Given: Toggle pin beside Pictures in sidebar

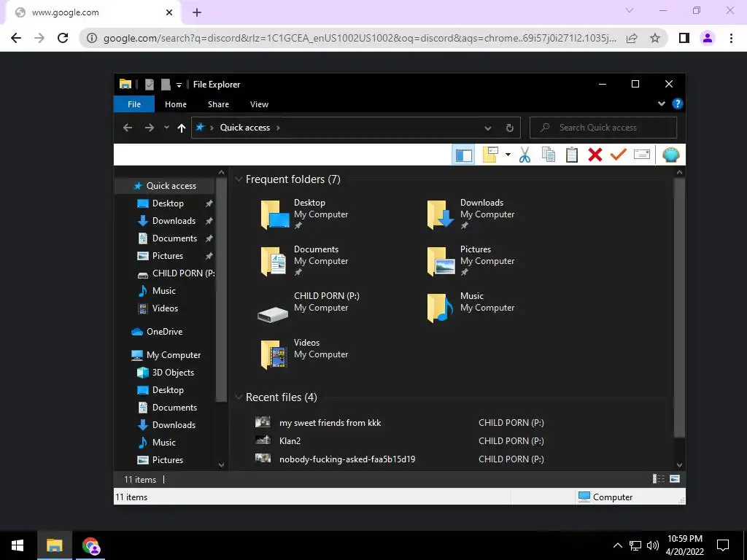Looking at the screenshot, I should click(209, 256).
